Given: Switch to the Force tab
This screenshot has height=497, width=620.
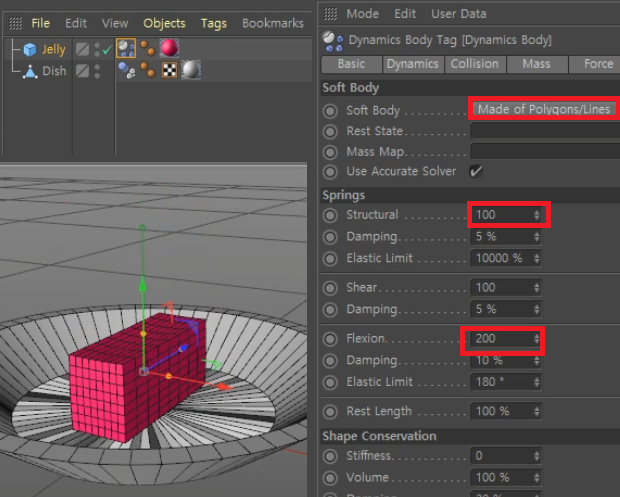Looking at the screenshot, I should coord(594,64).
